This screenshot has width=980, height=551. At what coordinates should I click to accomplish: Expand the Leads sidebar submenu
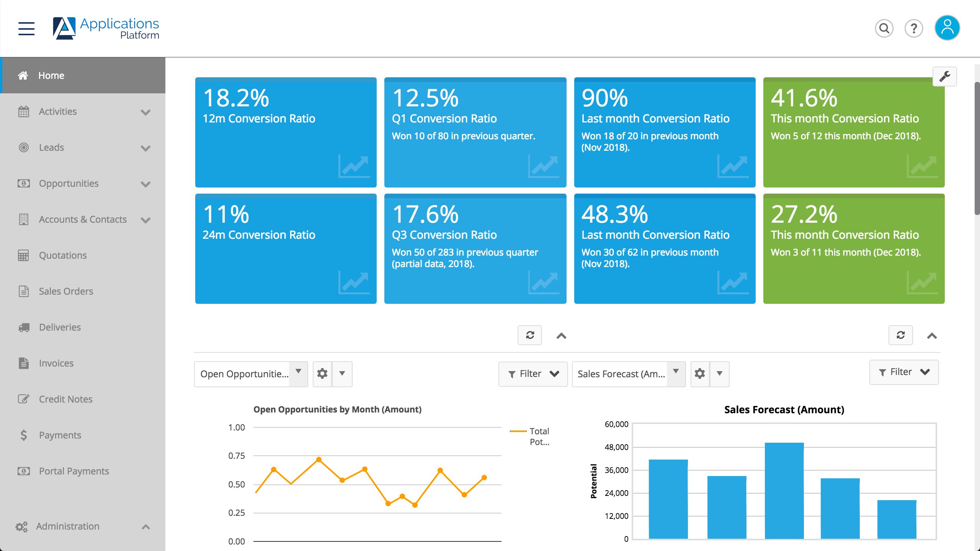(145, 148)
